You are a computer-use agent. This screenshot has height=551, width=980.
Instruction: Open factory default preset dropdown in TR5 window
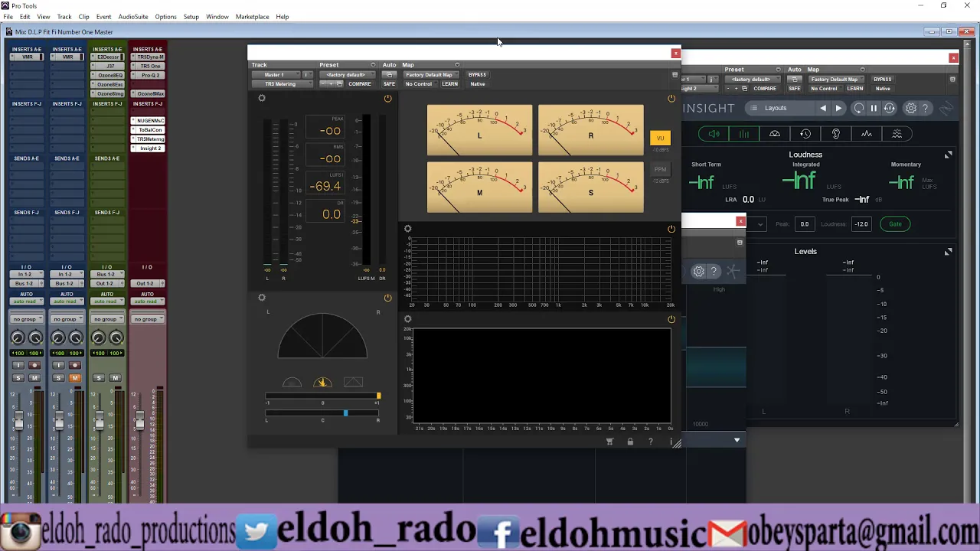point(347,75)
